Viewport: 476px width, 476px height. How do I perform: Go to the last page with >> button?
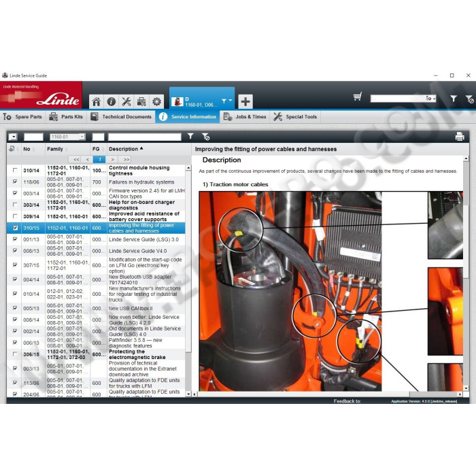click(x=126, y=159)
